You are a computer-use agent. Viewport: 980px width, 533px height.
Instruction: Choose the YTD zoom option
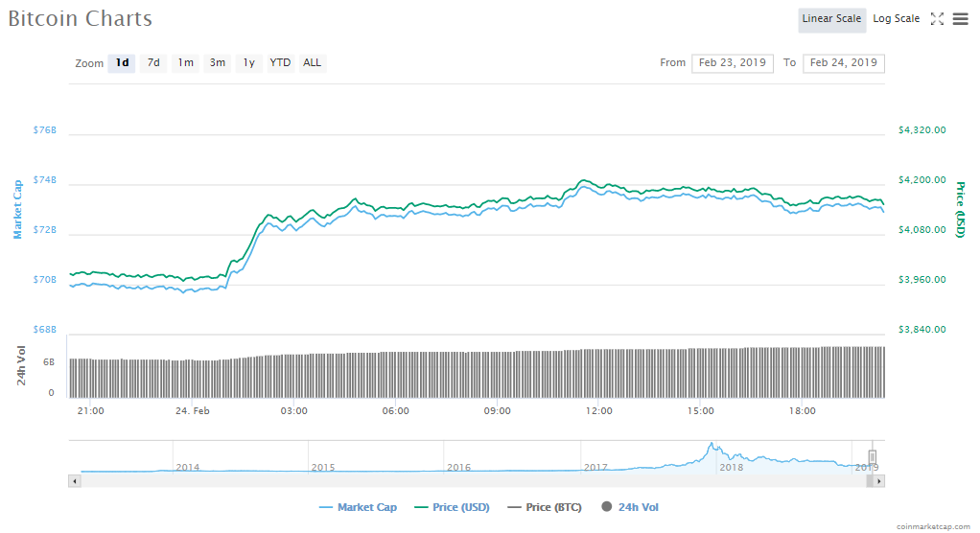280,63
